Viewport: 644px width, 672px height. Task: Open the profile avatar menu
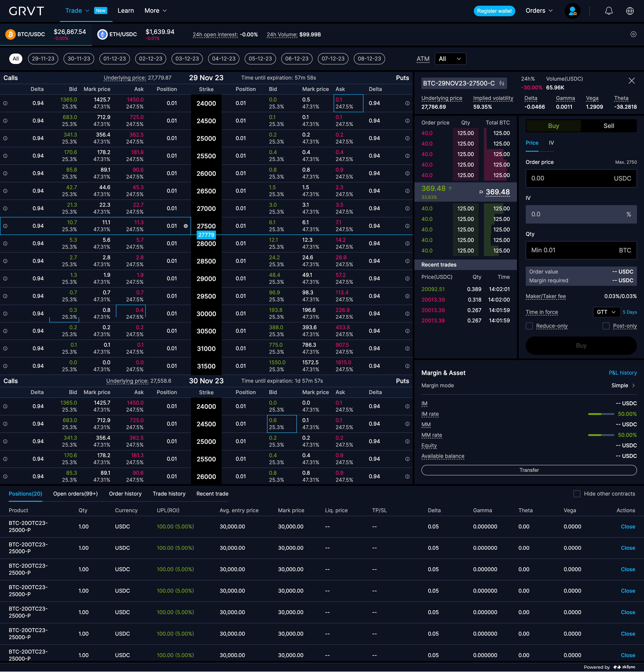572,11
